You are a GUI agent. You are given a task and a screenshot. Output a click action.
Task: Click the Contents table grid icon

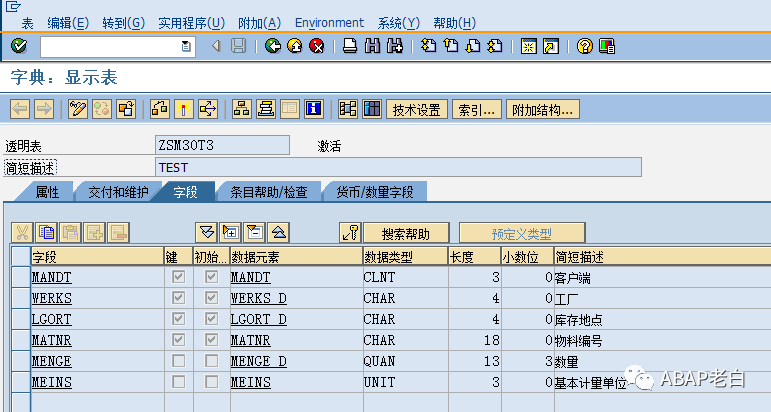point(372,109)
